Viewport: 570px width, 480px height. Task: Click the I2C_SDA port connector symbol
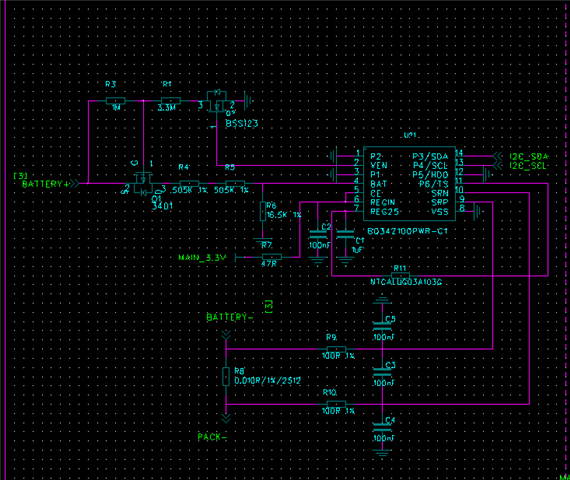tap(498, 156)
